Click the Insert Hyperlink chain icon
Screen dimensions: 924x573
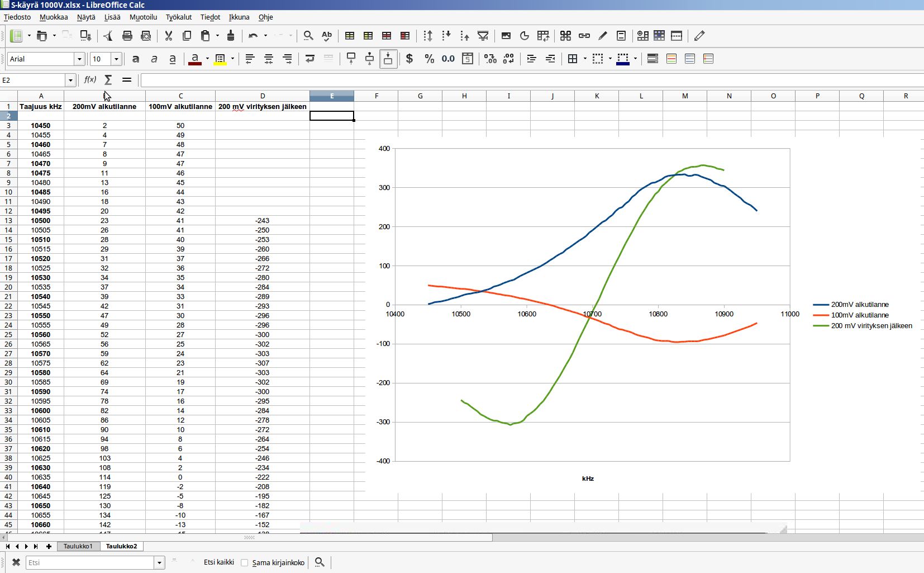point(584,36)
